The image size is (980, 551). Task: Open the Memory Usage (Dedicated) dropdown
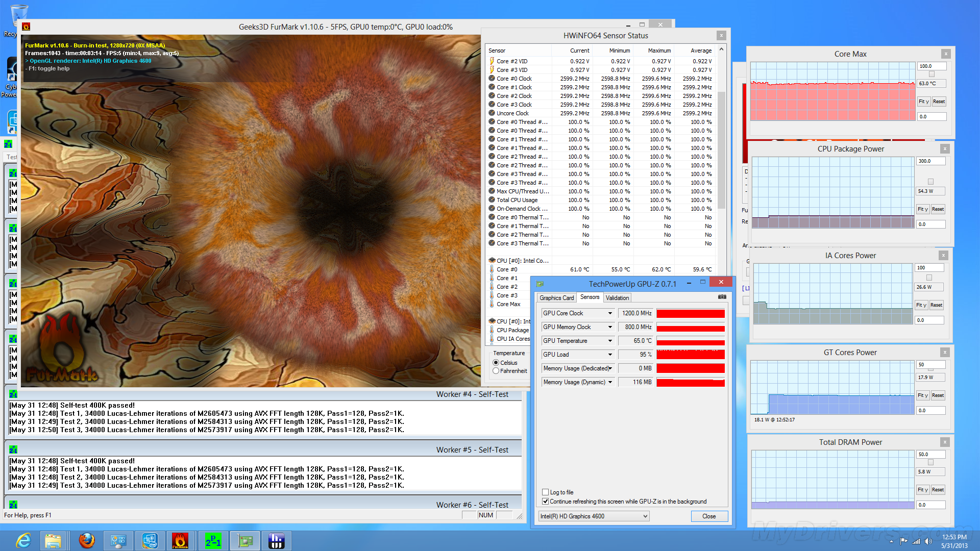(x=609, y=368)
